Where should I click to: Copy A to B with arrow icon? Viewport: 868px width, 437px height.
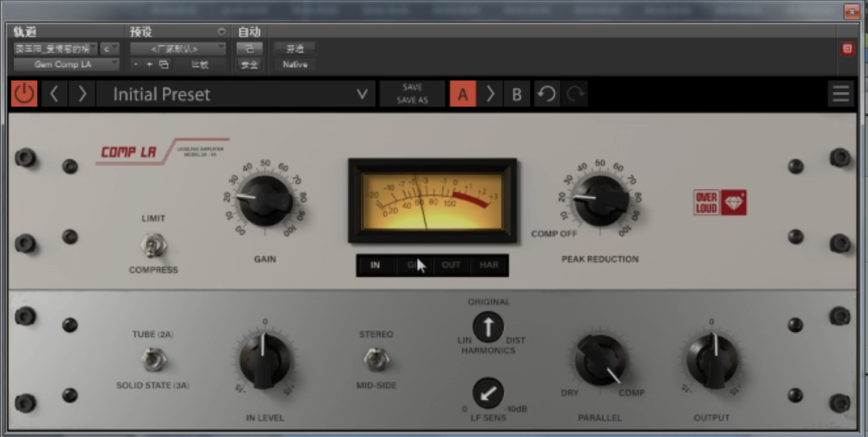pos(490,94)
